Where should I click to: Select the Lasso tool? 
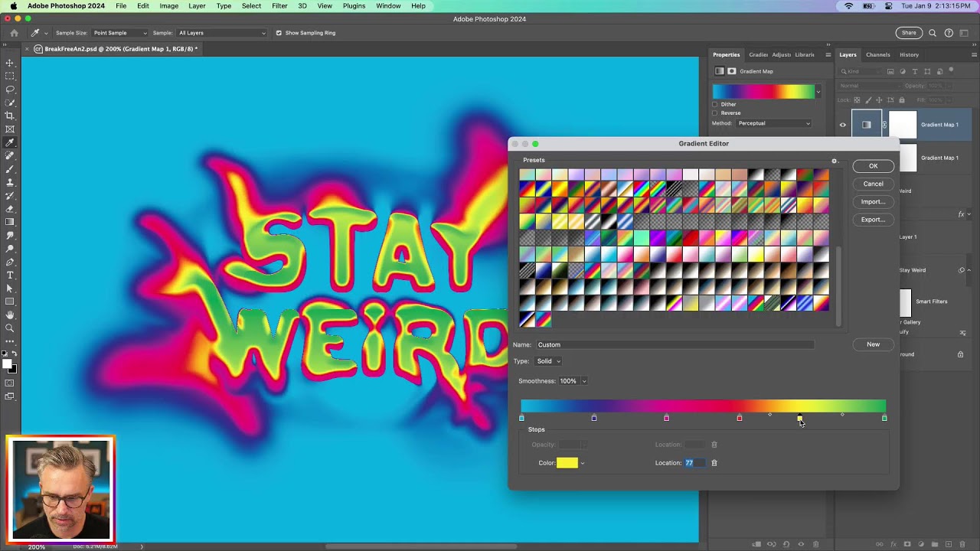(10, 90)
